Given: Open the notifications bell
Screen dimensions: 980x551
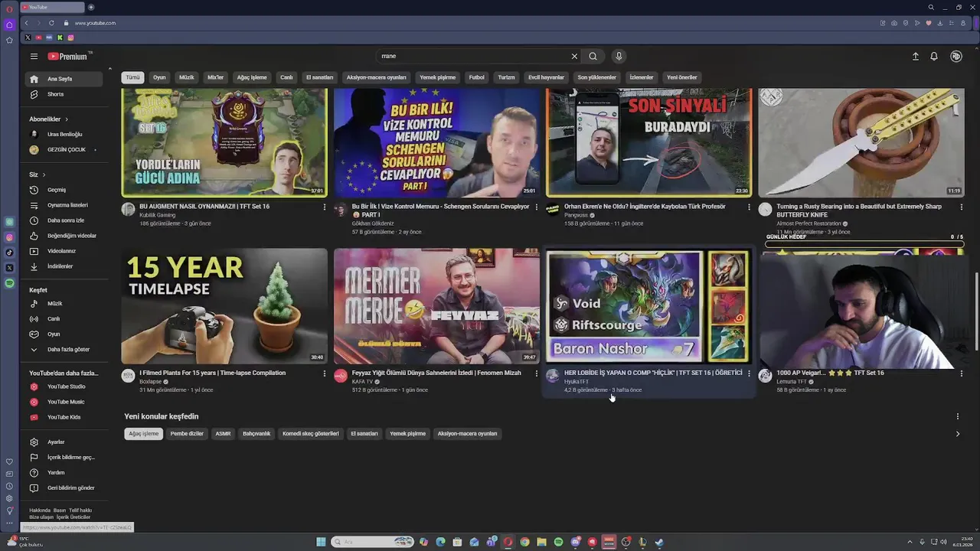Looking at the screenshot, I should point(934,57).
